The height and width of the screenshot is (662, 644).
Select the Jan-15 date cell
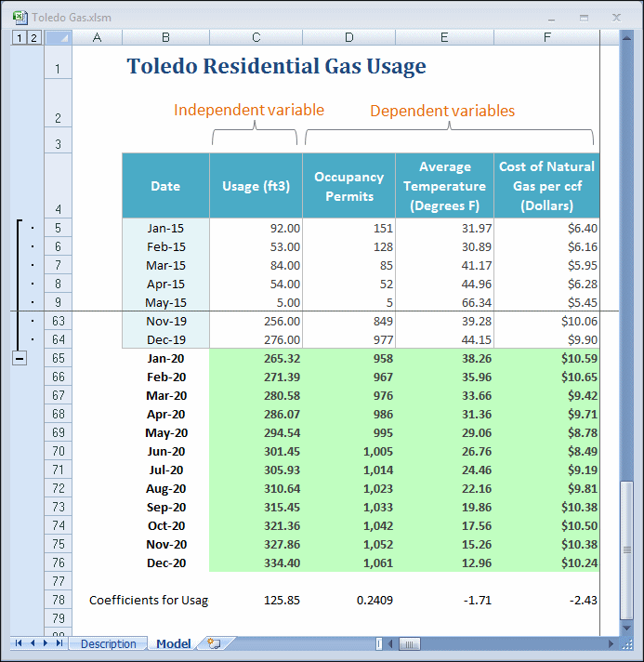[165, 228]
